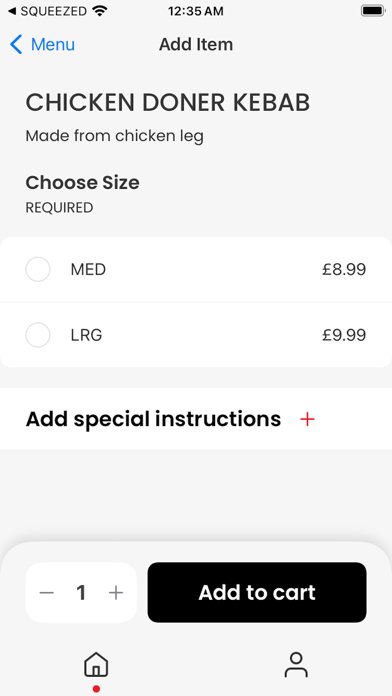Screen dimensions: 392x696
Task: Tap the £9.99 price on LRG row
Action: (x=344, y=335)
